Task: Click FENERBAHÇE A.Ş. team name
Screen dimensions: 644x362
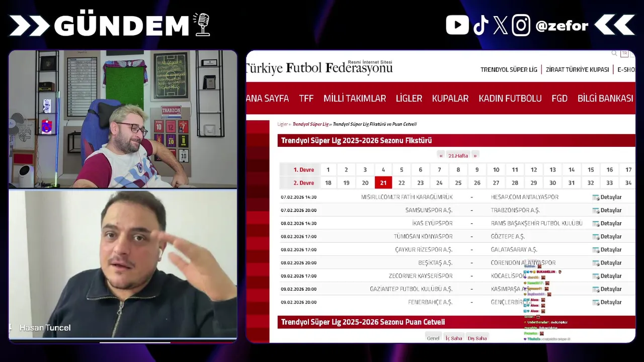Action: click(430, 302)
